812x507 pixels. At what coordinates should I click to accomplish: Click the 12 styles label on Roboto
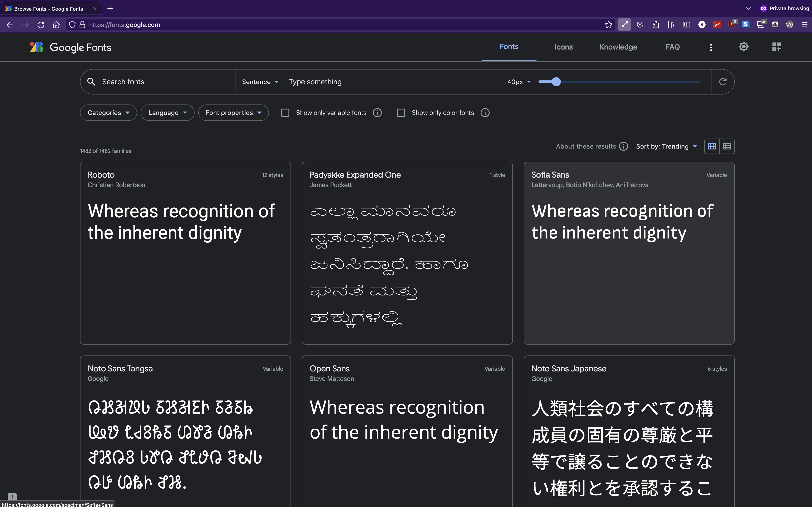tap(273, 175)
